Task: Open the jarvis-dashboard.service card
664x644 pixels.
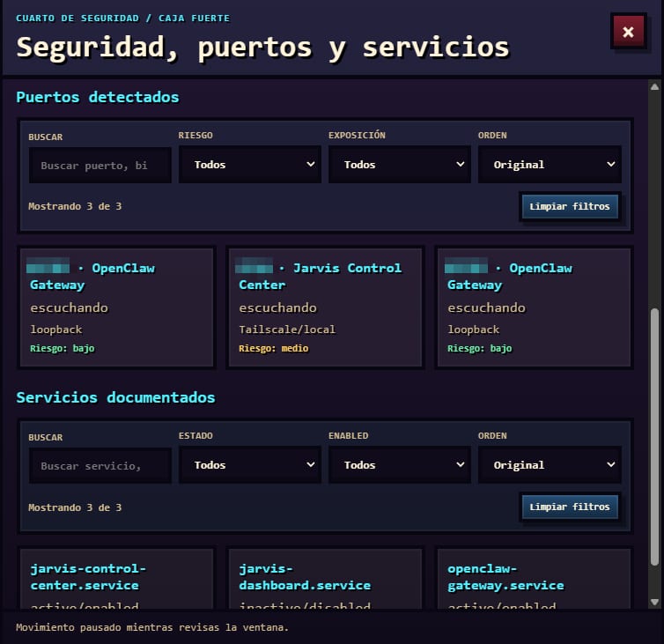Action: [325, 579]
